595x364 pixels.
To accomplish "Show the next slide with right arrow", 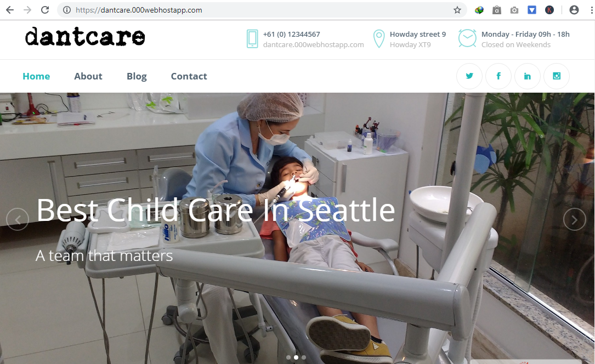I will coord(575,219).
